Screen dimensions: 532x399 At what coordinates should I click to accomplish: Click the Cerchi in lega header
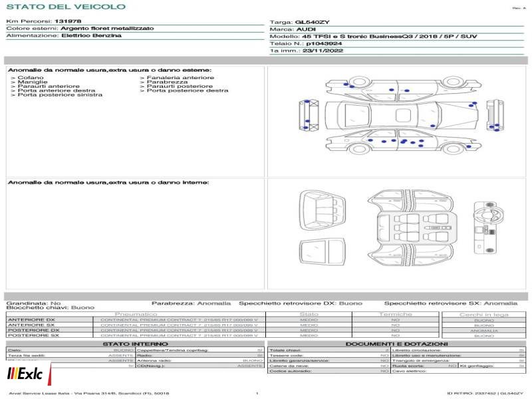point(484,315)
